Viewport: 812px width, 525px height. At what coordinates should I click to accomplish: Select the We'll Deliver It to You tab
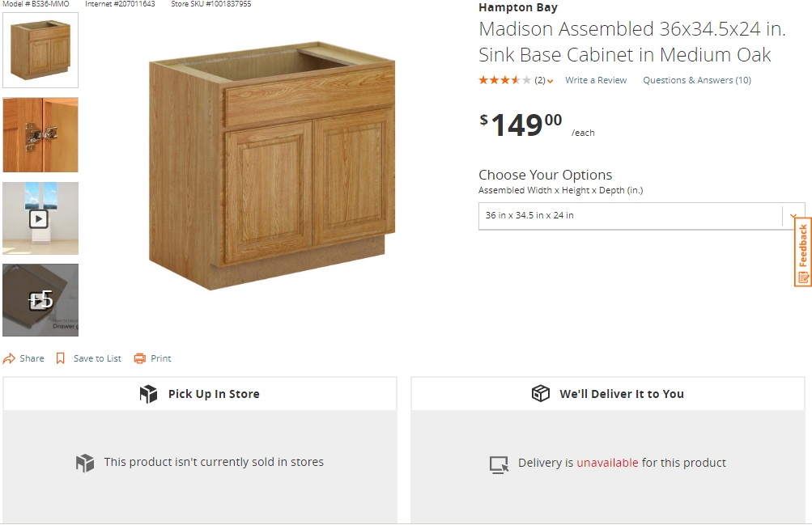[608, 394]
